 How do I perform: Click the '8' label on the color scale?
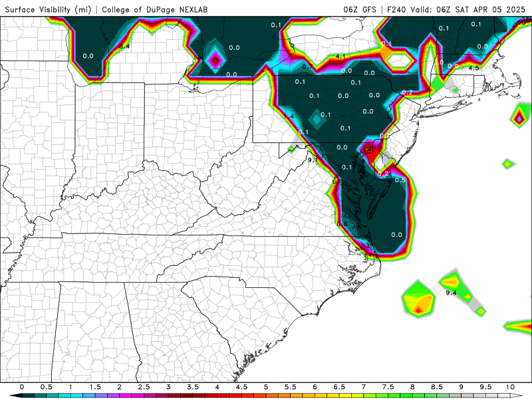click(412, 387)
